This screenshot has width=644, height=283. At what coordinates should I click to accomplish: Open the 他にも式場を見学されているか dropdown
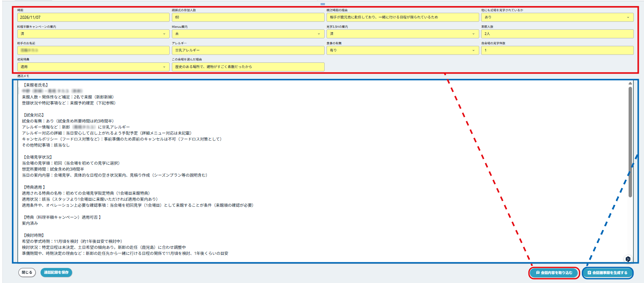point(557,17)
